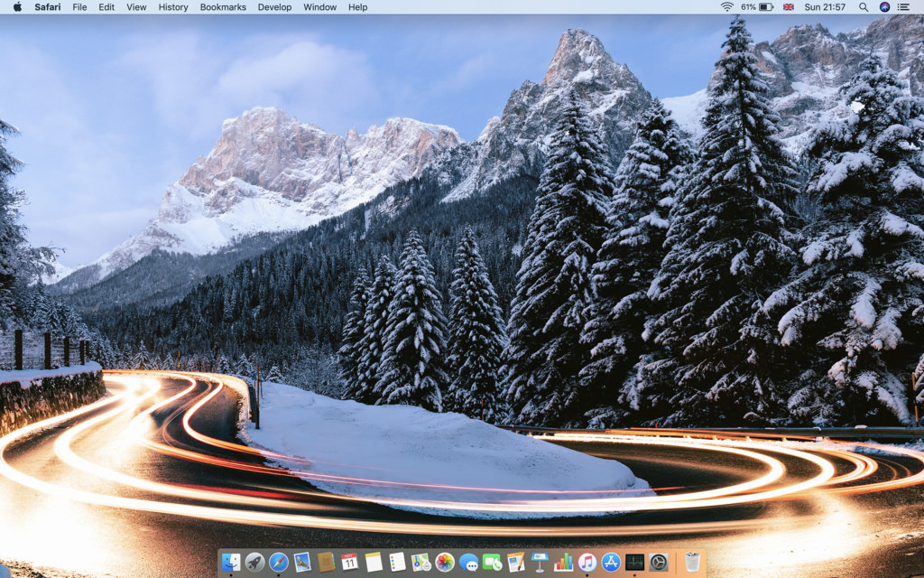Open the History menu

point(173,7)
